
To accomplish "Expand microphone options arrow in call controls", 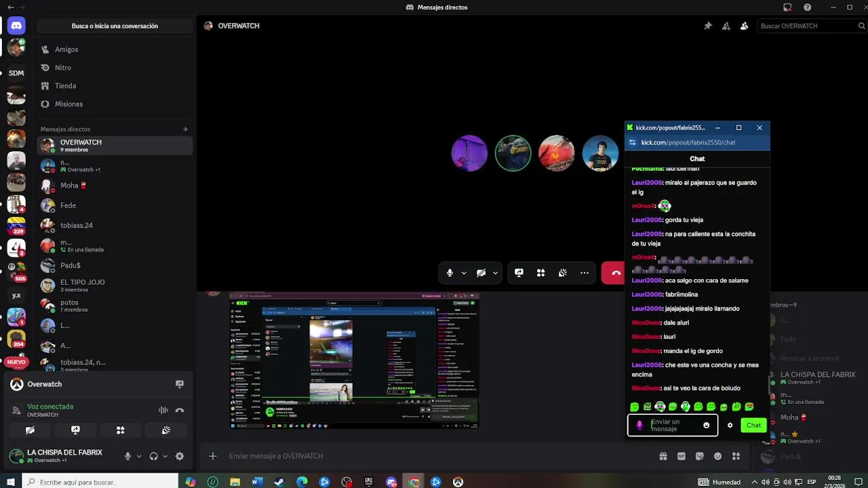I will (x=464, y=272).
